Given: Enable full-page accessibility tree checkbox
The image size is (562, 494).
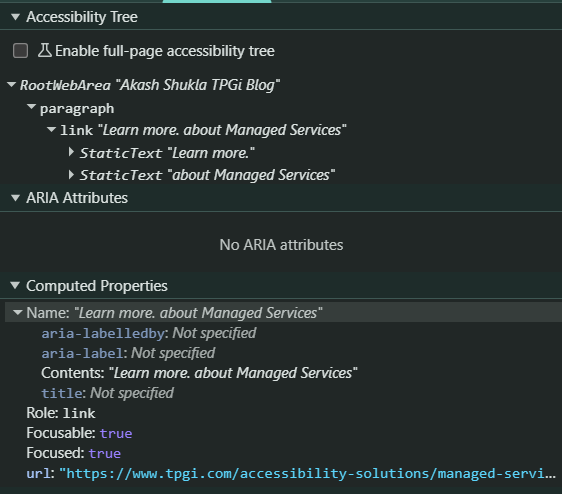Looking at the screenshot, I should pos(20,51).
